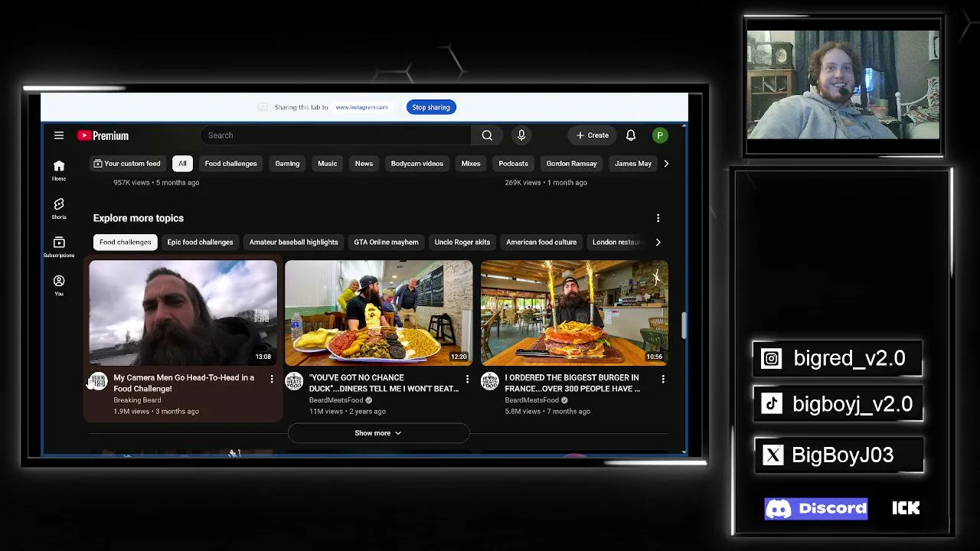Select the Uncle Roger skits topic
This screenshot has width=980, height=551.
point(462,243)
